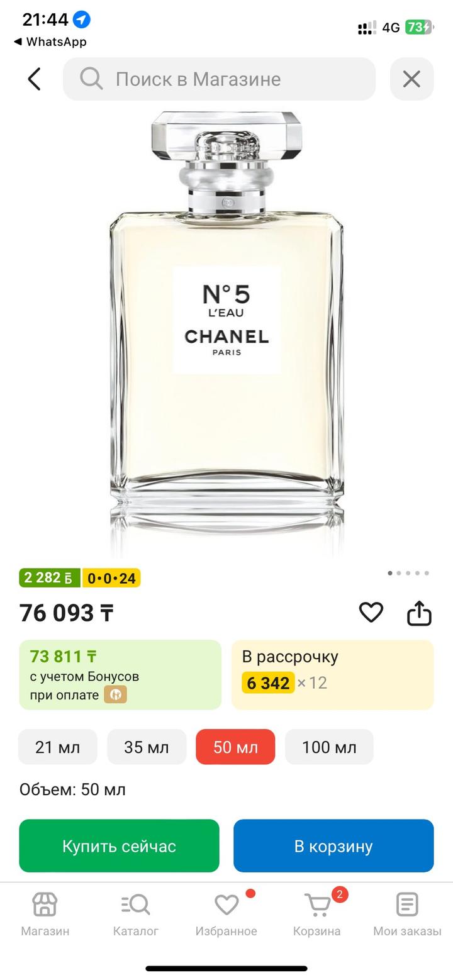This screenshot has width=453, height=980.
Task: Open the Магазин tab
Action: pyautogui.click(x=45, y=914)
